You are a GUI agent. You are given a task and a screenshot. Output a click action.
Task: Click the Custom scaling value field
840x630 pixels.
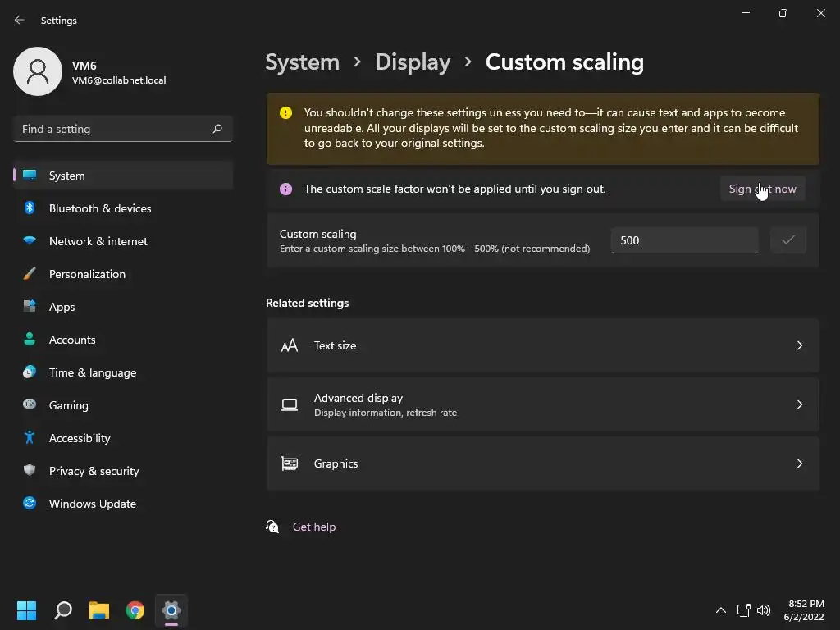pos(683,240)
